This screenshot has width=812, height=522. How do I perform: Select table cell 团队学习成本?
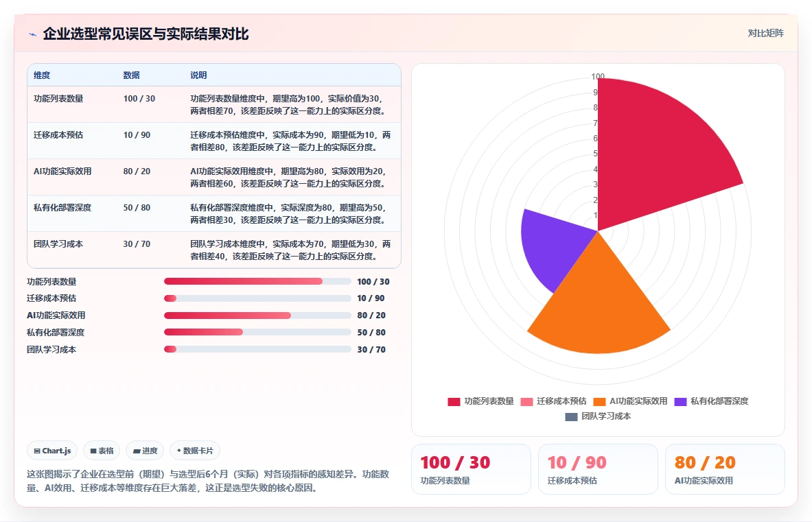(58, 244)
